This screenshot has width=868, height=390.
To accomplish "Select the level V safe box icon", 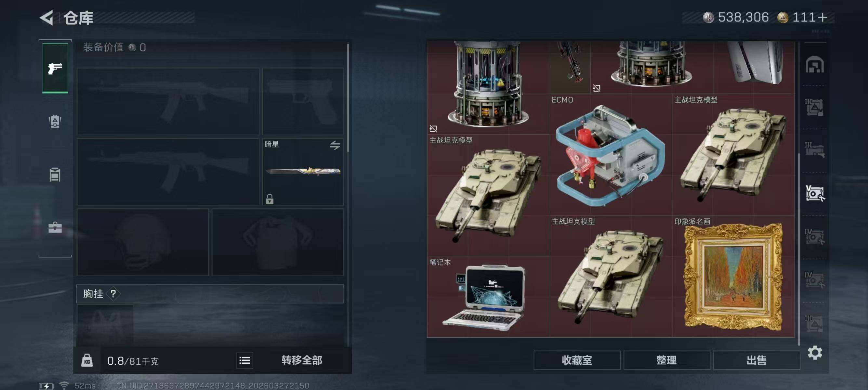I will click(x=815, y=193).
